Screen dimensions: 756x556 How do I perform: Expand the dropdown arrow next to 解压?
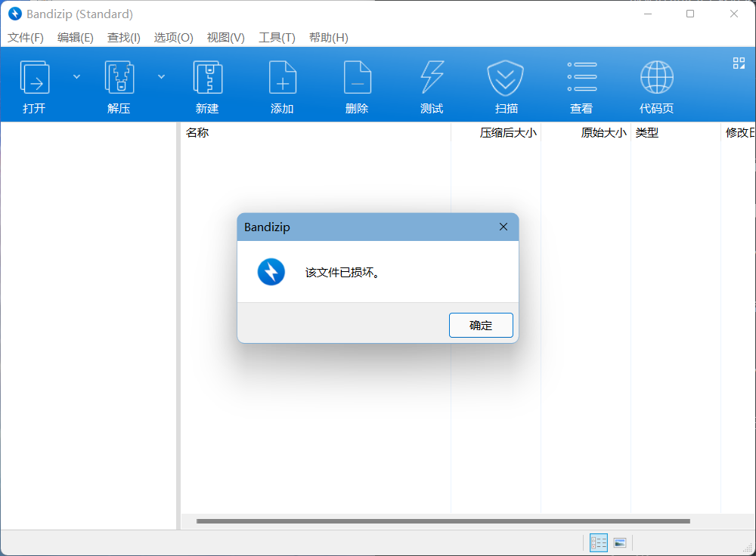[162, 76]
